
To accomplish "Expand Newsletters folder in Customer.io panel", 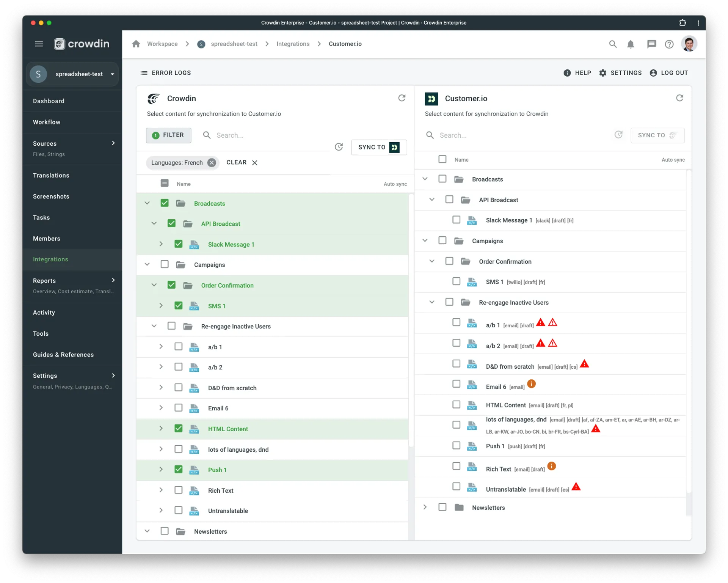I will coord(425,507).
